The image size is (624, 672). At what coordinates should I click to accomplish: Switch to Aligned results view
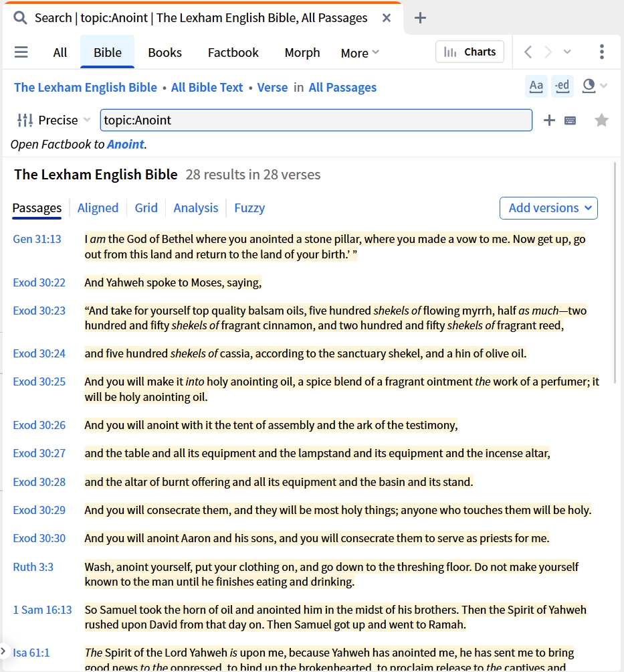pos(98,208)
